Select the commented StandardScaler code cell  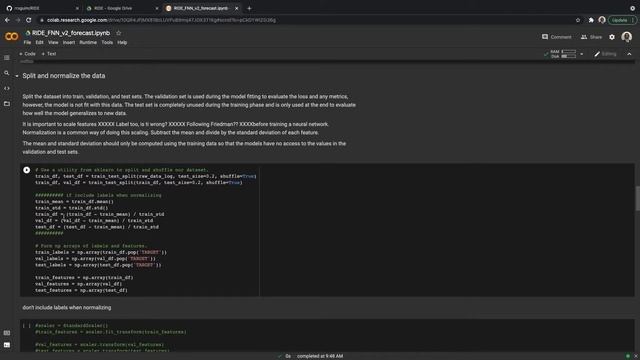coord(327,337)
